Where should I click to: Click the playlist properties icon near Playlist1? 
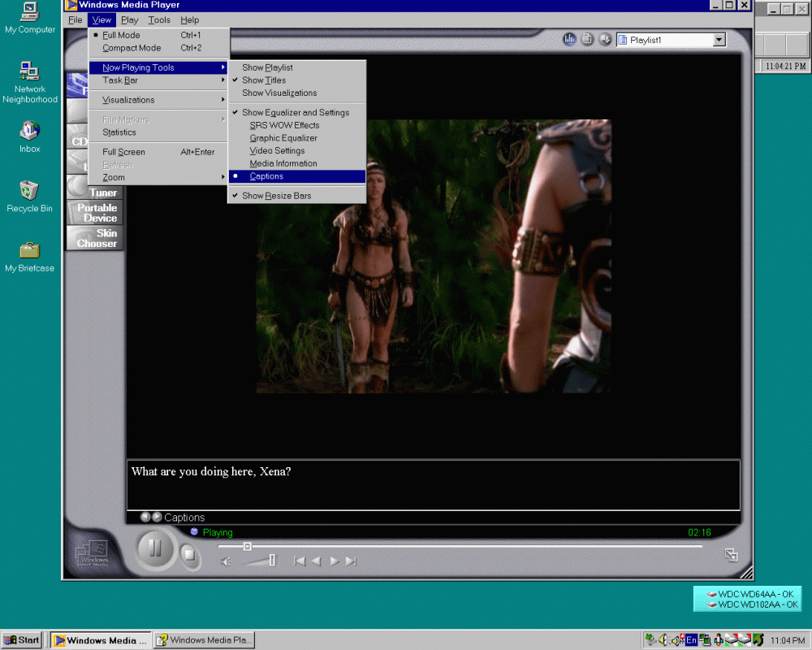click(x=586, y=38)
